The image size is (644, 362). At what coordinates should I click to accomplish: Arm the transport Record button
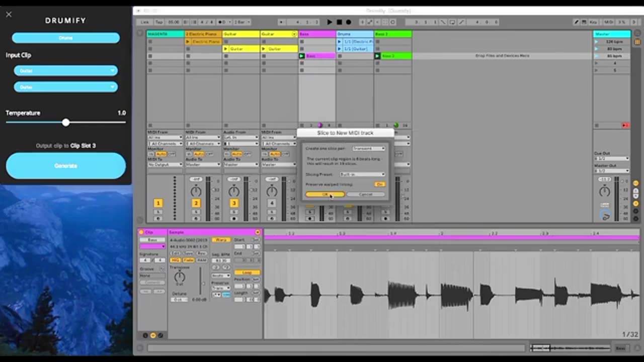(348, 22)
